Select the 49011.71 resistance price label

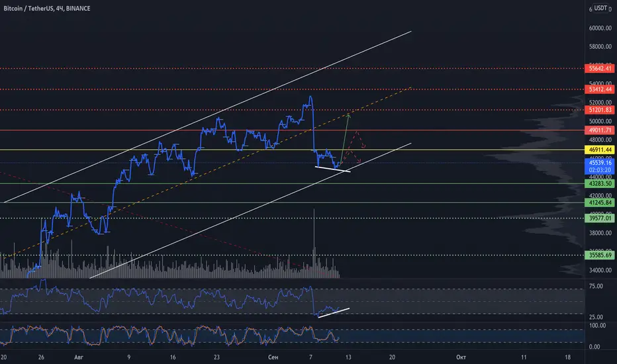[600, 130]
